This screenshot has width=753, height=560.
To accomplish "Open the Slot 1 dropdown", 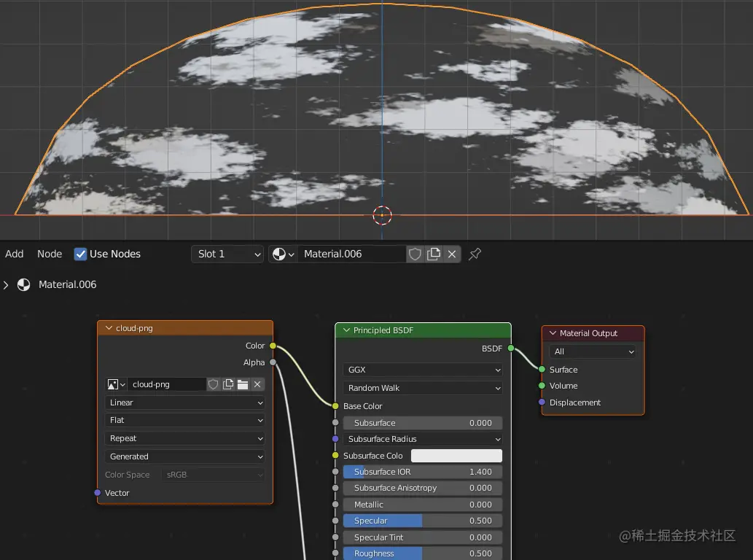I will 227,254.
